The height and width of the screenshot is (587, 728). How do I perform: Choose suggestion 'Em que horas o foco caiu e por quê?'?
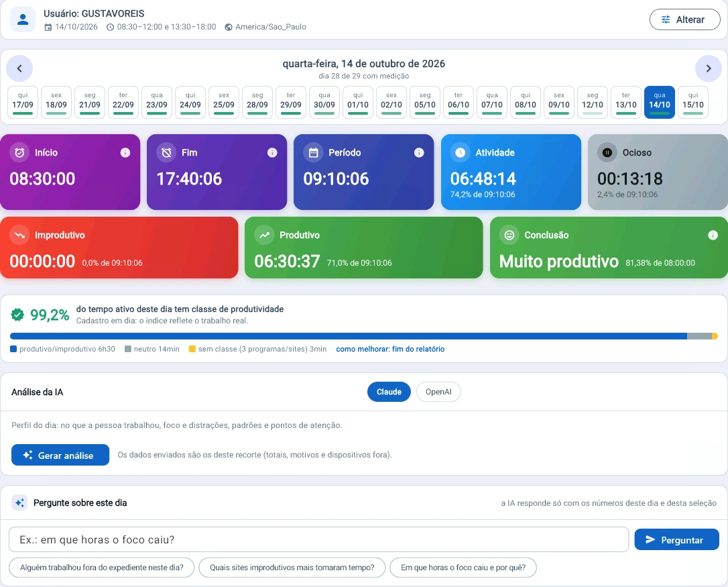(x=463, y=568)
